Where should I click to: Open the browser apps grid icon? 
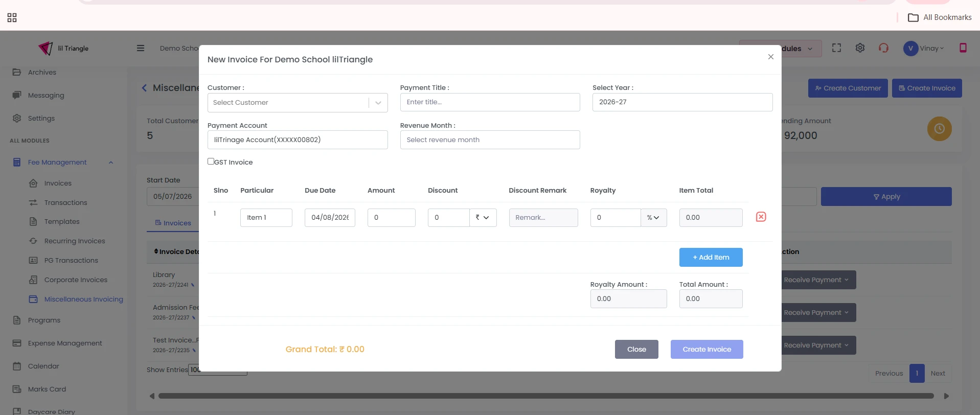click(12, 18)
